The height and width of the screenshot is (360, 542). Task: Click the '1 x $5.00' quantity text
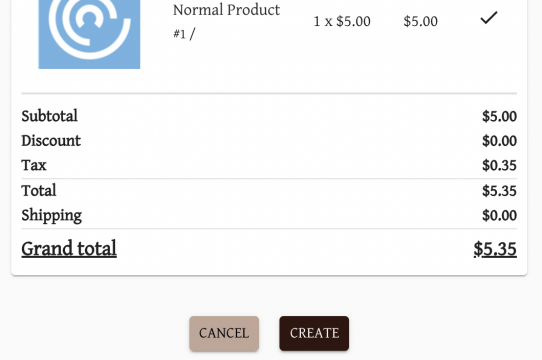pos(342,21)
